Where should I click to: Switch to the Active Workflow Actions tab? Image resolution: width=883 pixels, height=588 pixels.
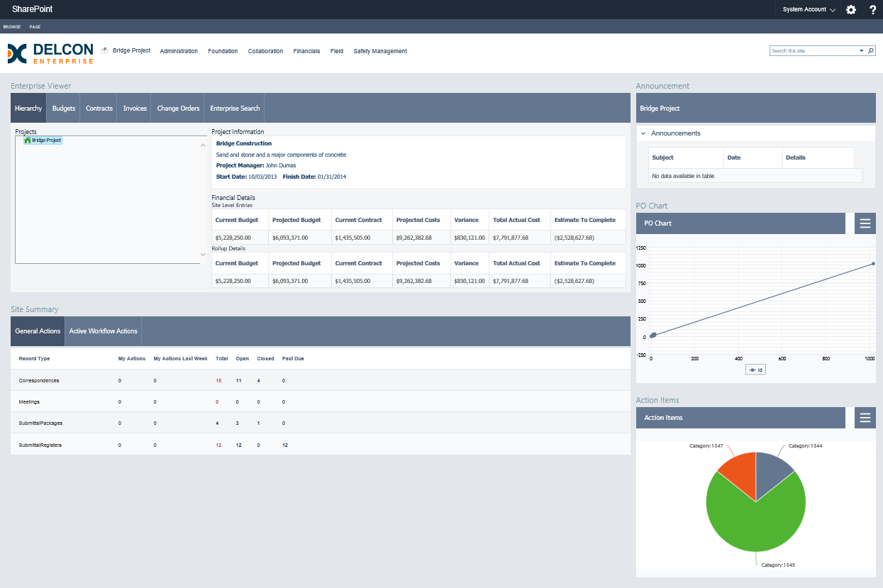point(103,331)
